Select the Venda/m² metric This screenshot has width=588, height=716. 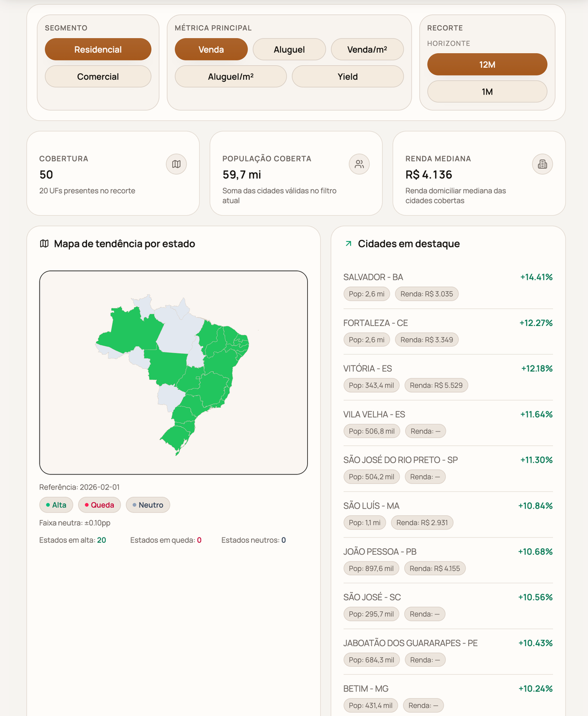coord(367,49)
